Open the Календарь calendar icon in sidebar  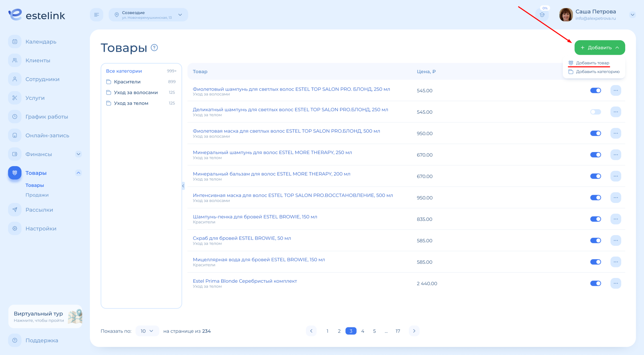(x=15, y=42)
